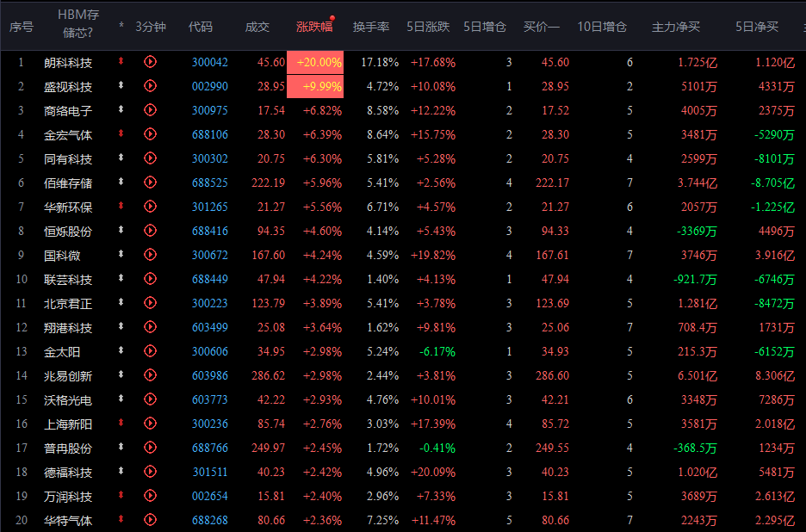Sort by the 涨跌幅 column header
The width and height of the screenshot is (806, 532).
(x=314, y=27)
